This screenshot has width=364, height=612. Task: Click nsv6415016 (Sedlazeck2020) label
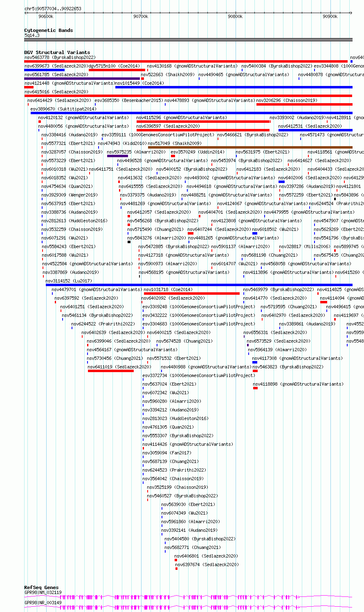[x=56, y=92]
